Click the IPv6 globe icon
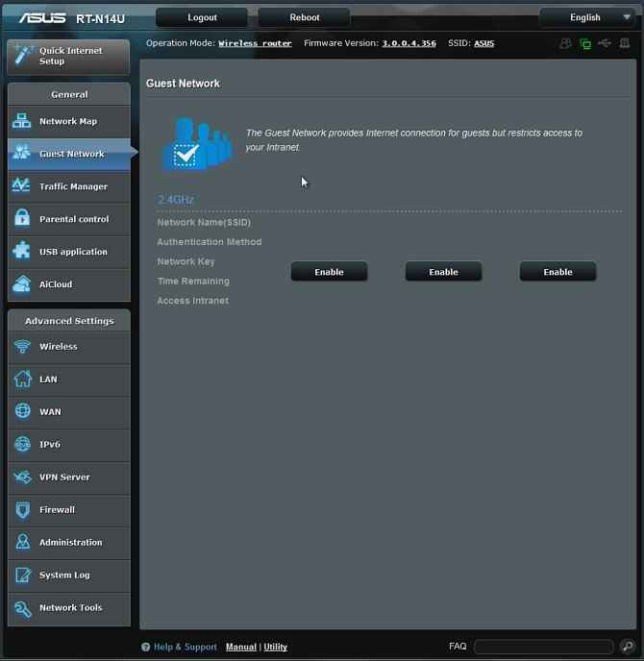644x661 pixels. (x=22, y=444)
